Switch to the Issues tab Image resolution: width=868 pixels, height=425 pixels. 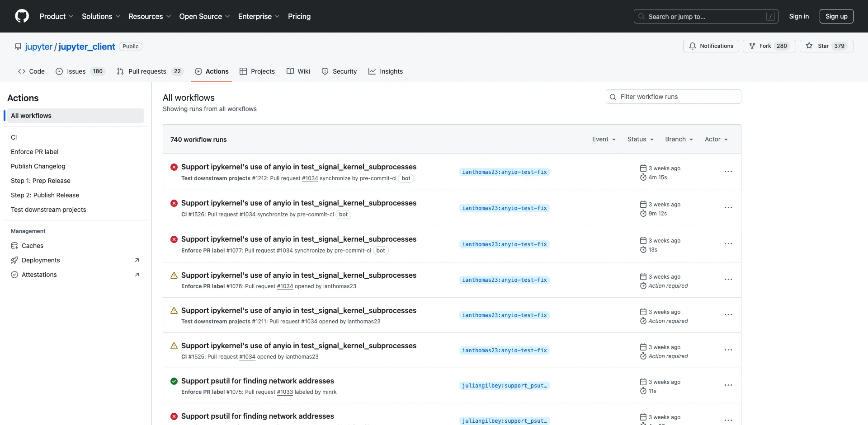80,71
